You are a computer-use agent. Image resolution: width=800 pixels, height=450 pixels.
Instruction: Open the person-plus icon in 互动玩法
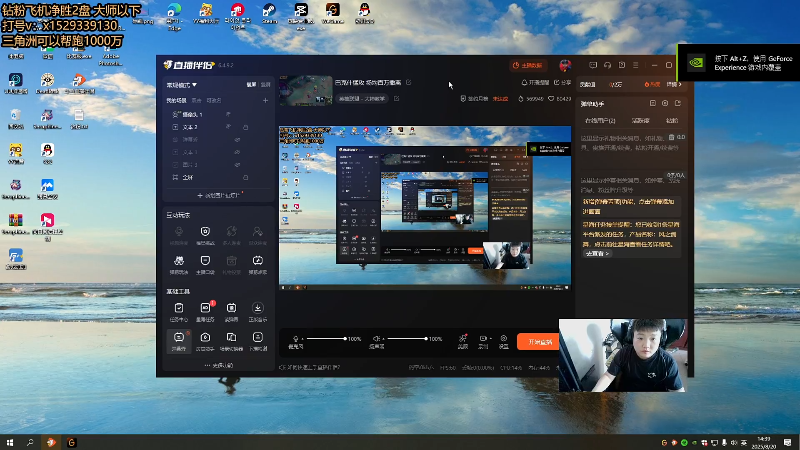tap(258, 235)
